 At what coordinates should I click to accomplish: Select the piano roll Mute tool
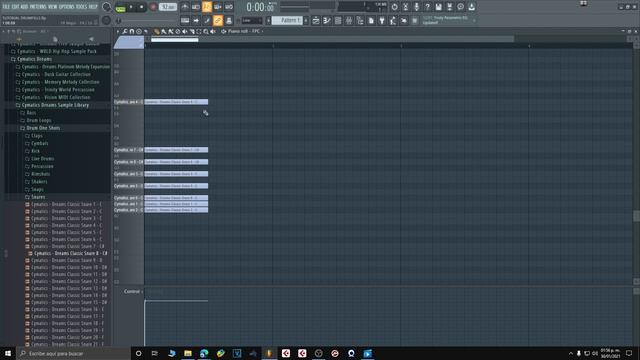point(184,31)
